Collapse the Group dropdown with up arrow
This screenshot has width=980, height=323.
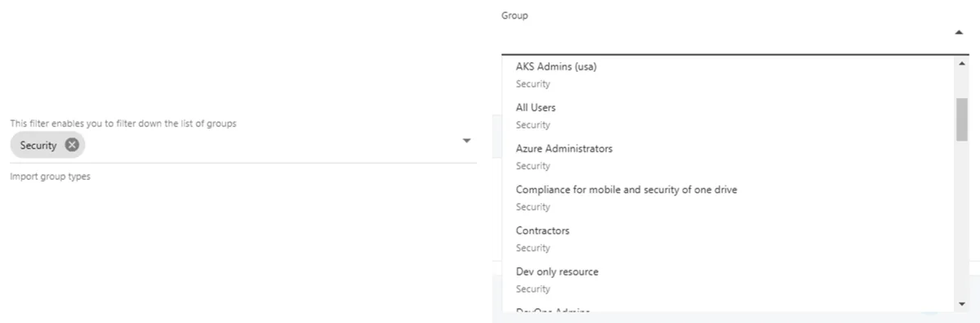tap(959, 33)
